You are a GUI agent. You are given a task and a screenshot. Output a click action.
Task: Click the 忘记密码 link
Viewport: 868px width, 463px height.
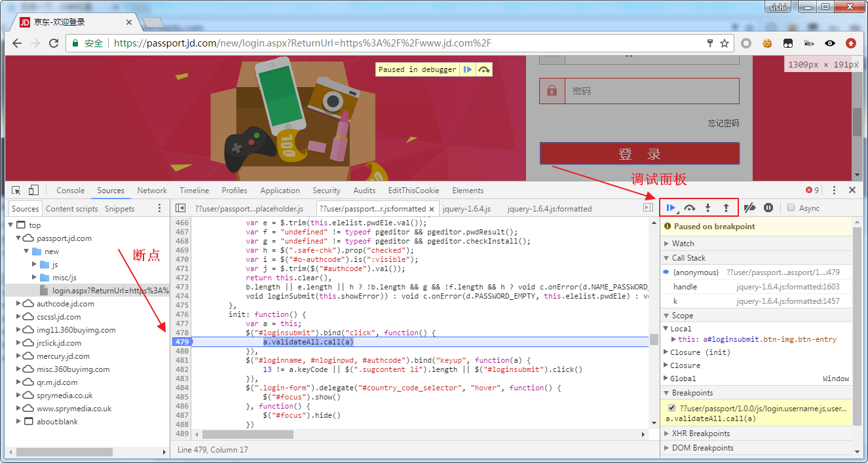[x=723, y=123]
